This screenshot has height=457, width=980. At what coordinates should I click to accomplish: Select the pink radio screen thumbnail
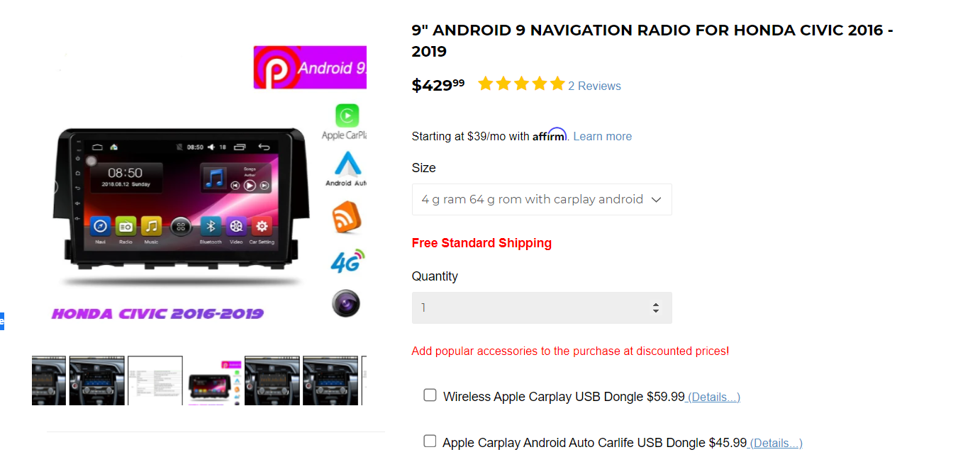(213, 380)
